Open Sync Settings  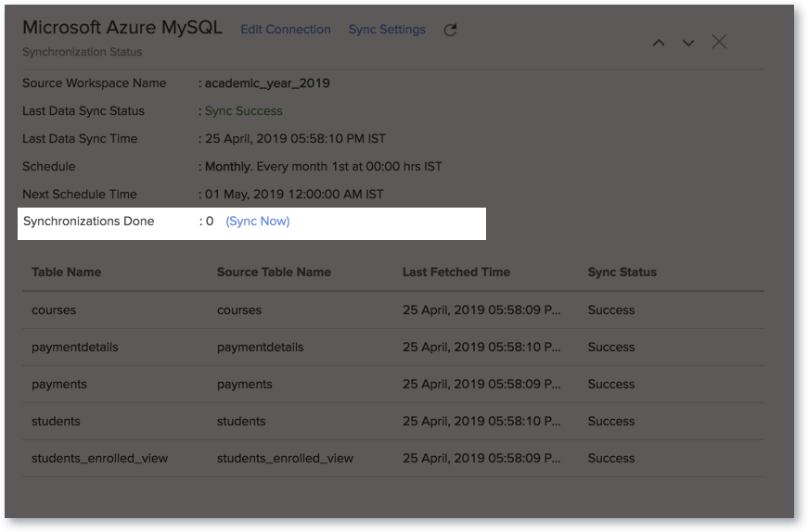387,30
